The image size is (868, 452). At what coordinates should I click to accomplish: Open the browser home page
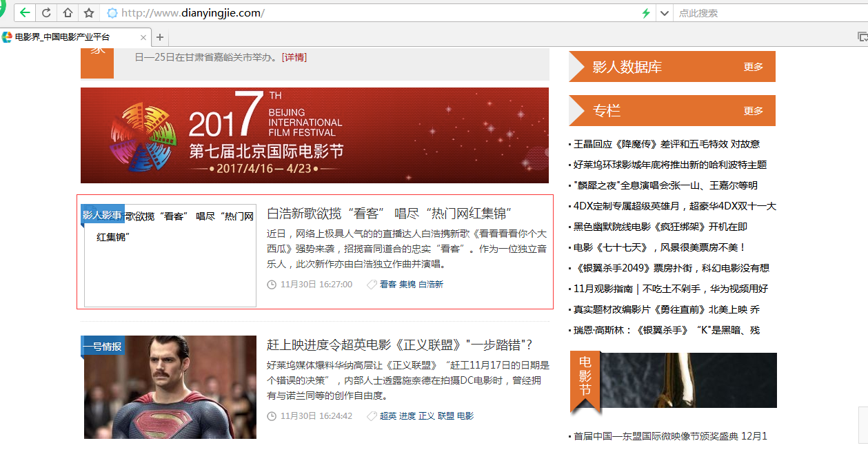(68, 12)
